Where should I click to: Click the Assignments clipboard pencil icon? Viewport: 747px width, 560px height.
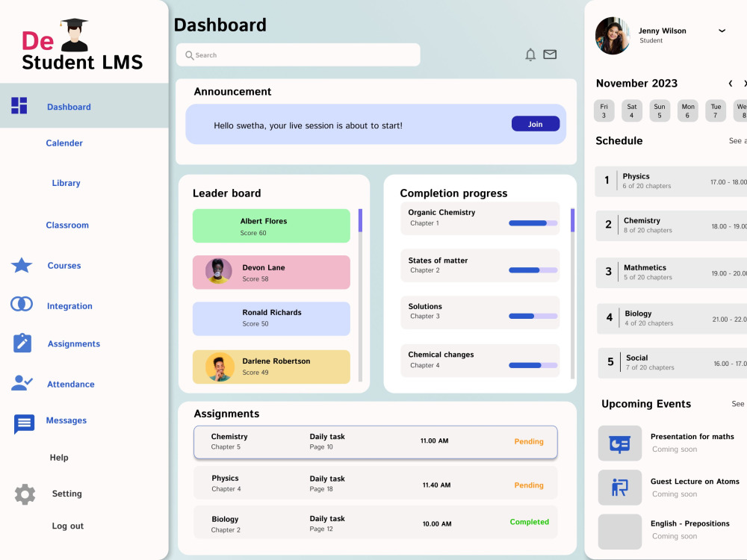(x=22, y=343)
